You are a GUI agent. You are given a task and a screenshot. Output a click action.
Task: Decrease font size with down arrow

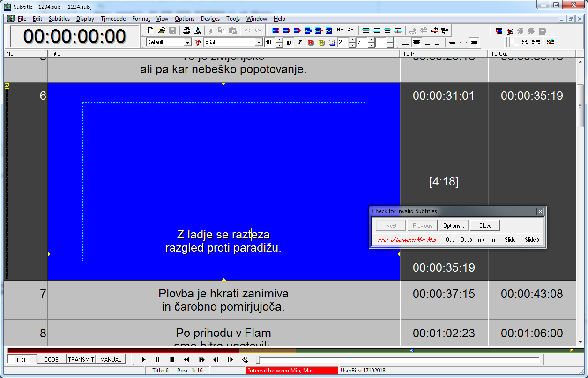[x=280, y=45]
